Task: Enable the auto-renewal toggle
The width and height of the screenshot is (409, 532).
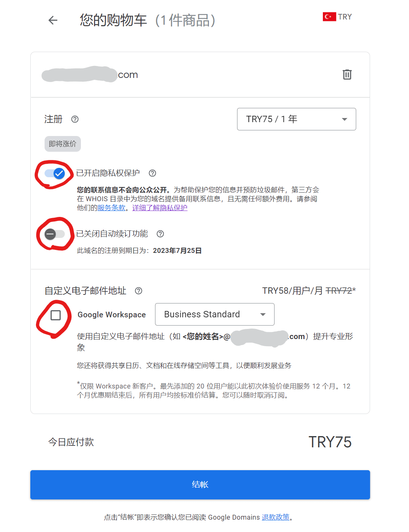Action: point(55,234)
